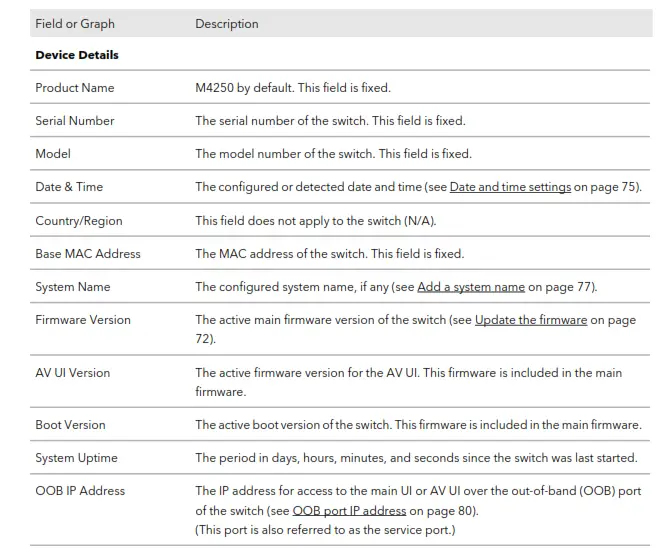Screen dimensions: 666x552
Task: Click the 'Model' field label
Action: pyautogui.click(x=53, y=154)
